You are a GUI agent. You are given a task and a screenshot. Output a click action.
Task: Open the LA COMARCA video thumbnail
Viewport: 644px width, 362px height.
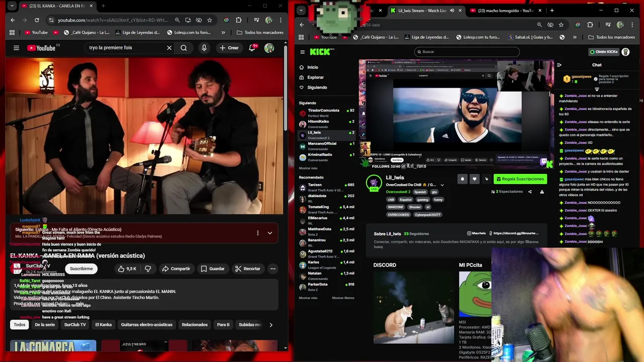point(53,346)
